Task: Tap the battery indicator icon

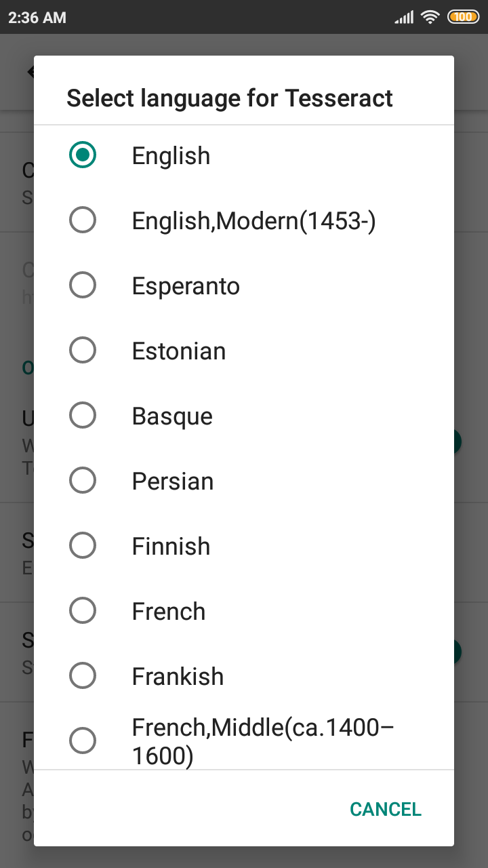Action: 463,17
